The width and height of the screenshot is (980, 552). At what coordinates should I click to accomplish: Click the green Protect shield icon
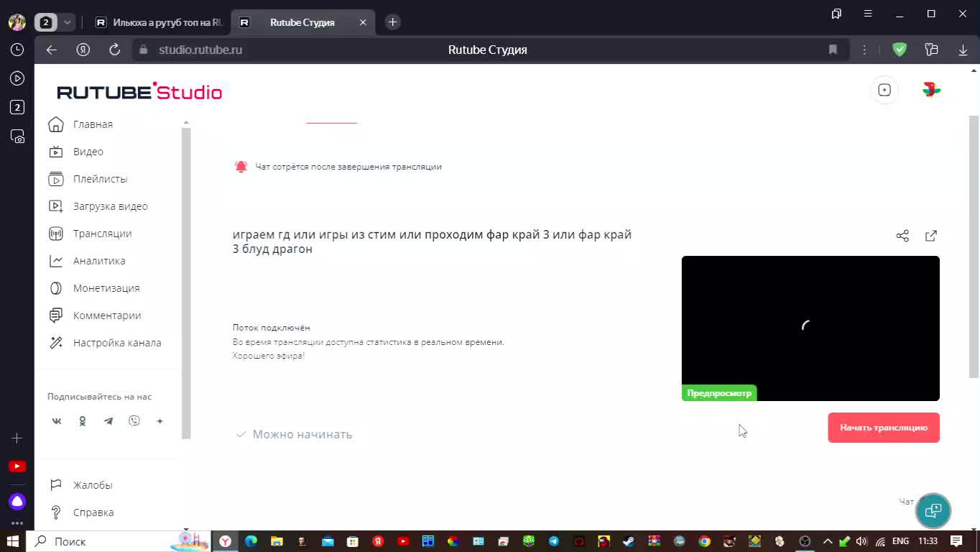[x=900, y=50]
